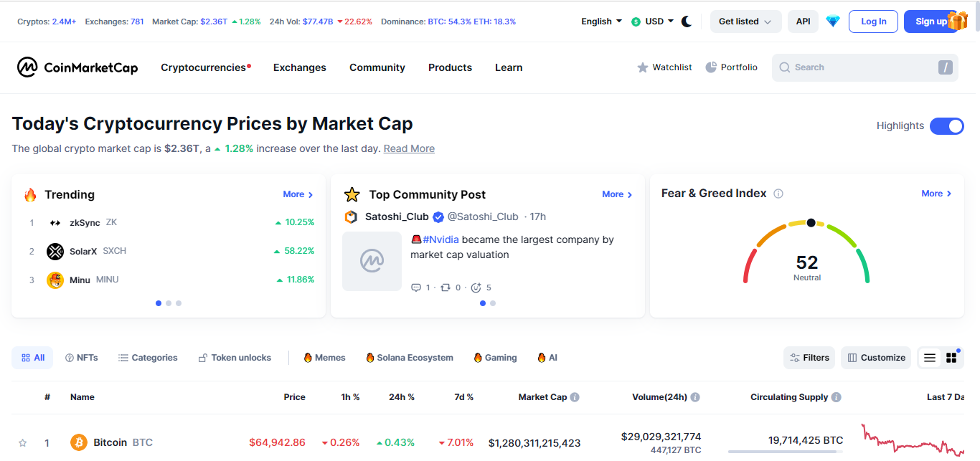Viewport: 980px width, 461px height.
Task: Click the Exchanges: 781 link
Action: pos(114,22)
